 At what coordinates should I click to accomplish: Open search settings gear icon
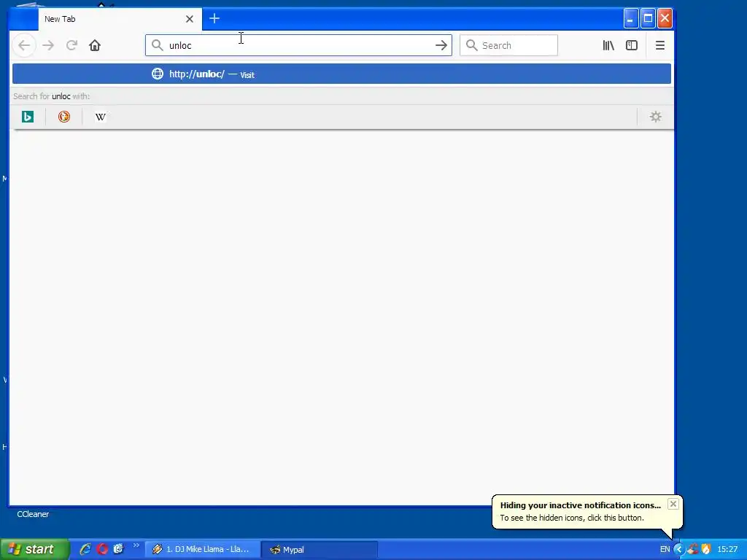coord(656,117)
